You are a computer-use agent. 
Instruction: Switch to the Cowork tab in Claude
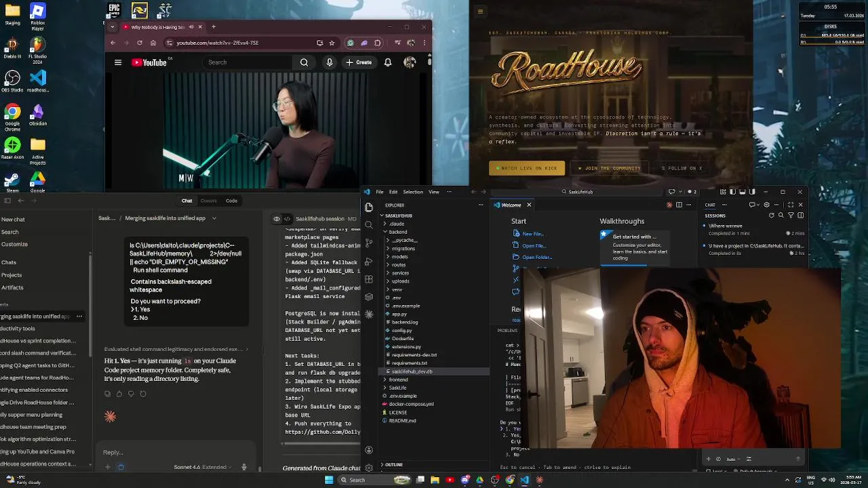209,201
